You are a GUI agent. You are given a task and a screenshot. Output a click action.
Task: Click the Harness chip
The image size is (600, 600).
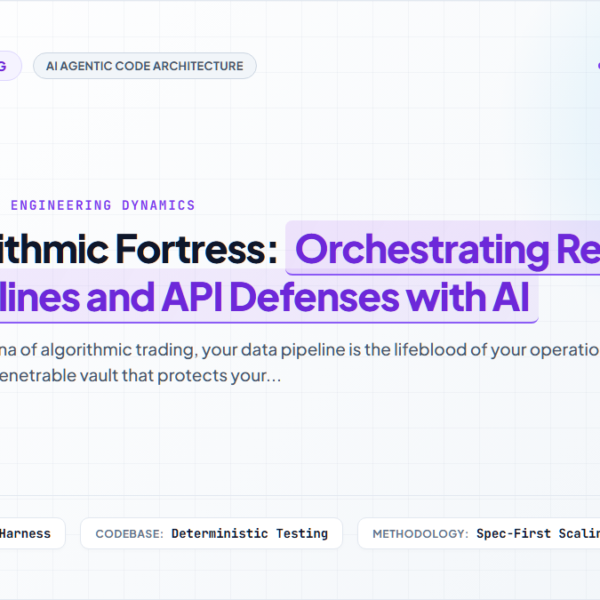[x=32, y=533]
